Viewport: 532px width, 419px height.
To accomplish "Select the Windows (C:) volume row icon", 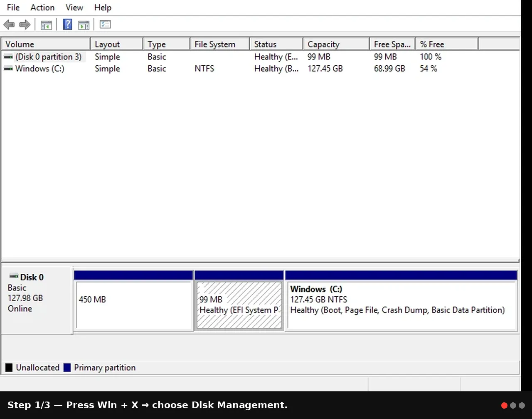I will [8, 69].
